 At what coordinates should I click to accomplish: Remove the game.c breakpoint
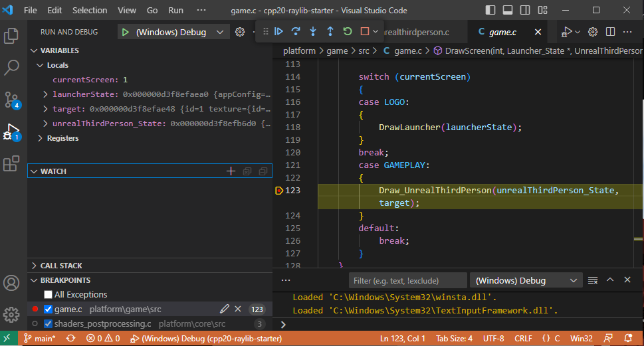pyautogui.click(x=238, y=309)
